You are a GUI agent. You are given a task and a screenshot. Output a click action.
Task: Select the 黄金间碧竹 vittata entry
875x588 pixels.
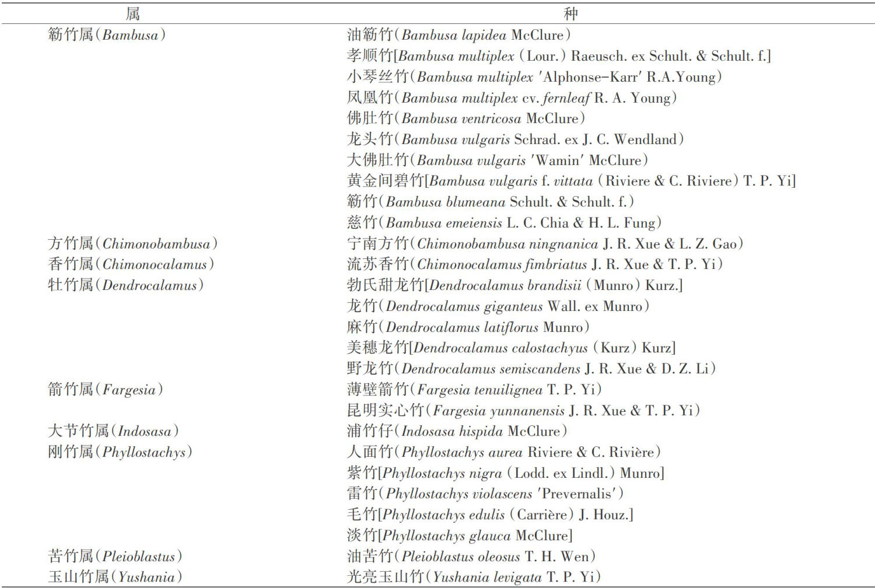point(570,181)
